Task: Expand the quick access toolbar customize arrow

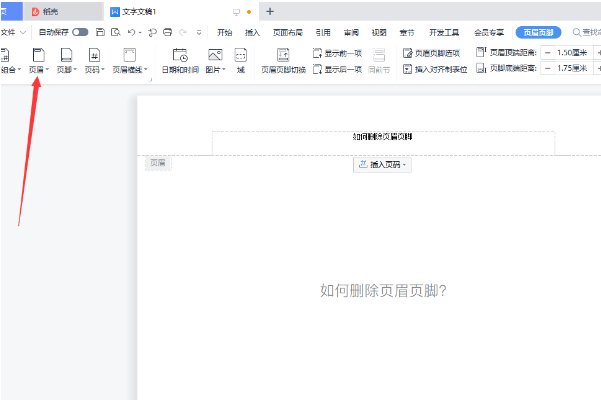Action: [x=199, y=33]
